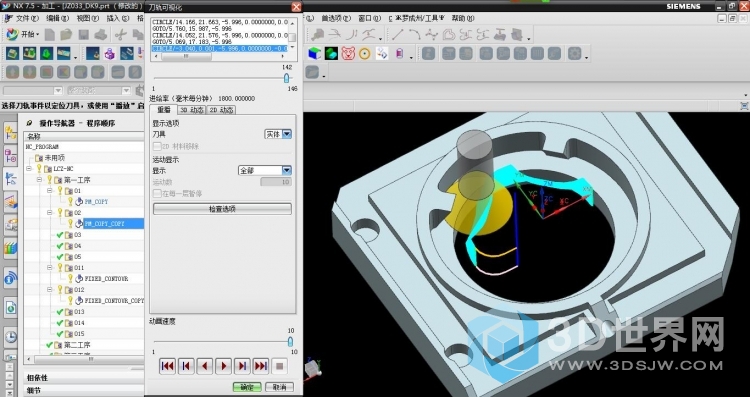The image size is (750, 397).
Task: Click the green create-geometry icon
Action: pos(46,53)
